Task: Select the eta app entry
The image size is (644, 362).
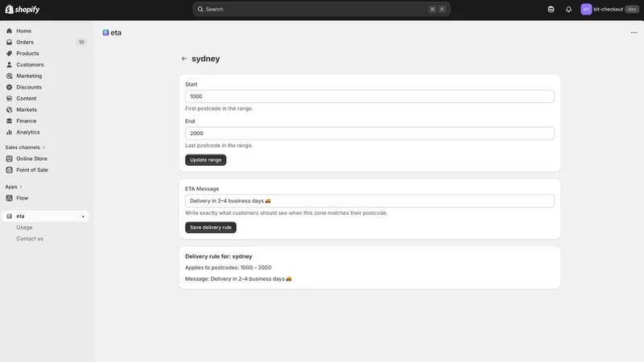Action: pyautogui.click(x=45, y=216)
